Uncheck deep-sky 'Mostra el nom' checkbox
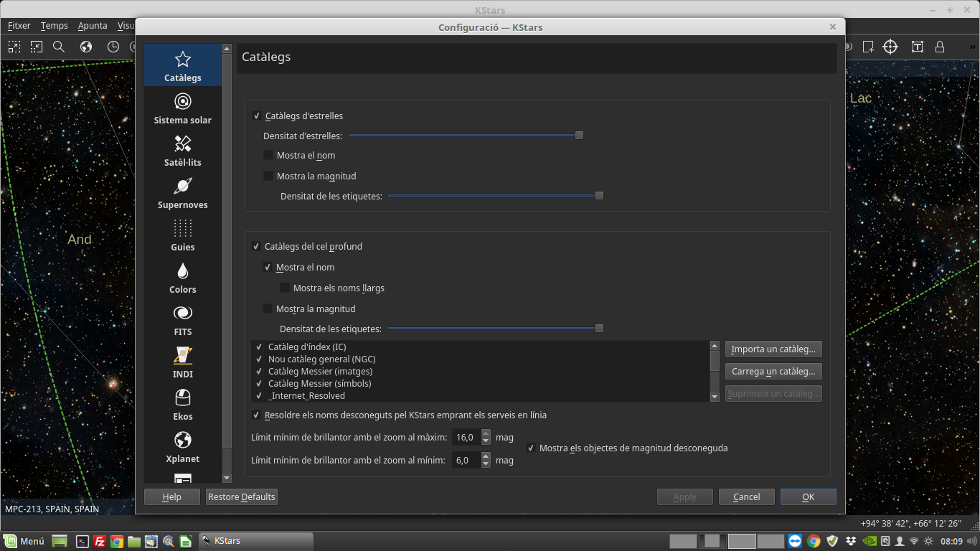This screenshot has height=551, width=980. [x=268, y=268]
